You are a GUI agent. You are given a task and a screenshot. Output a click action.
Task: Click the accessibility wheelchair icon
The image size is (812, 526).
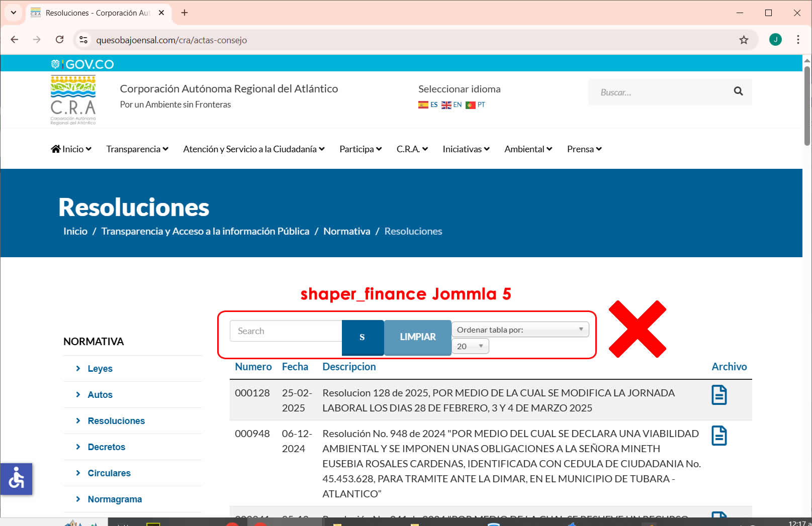(17, 479)
